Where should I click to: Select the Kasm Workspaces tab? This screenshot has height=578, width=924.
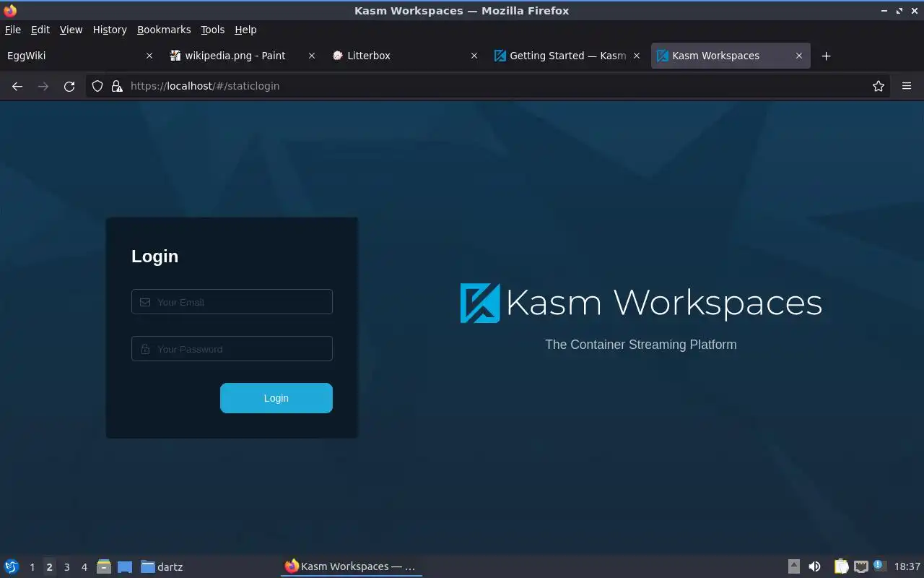pos(731,56)
